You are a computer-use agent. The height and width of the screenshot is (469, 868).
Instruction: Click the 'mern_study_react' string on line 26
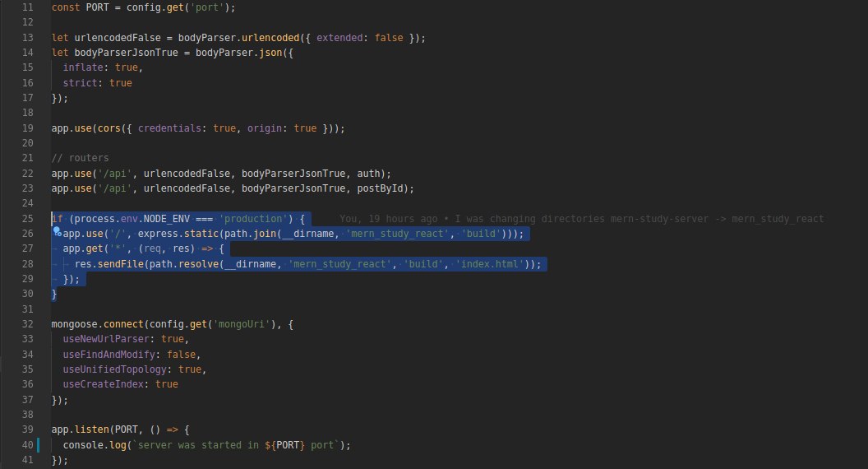pyautogui.click(x=398, y=234)
